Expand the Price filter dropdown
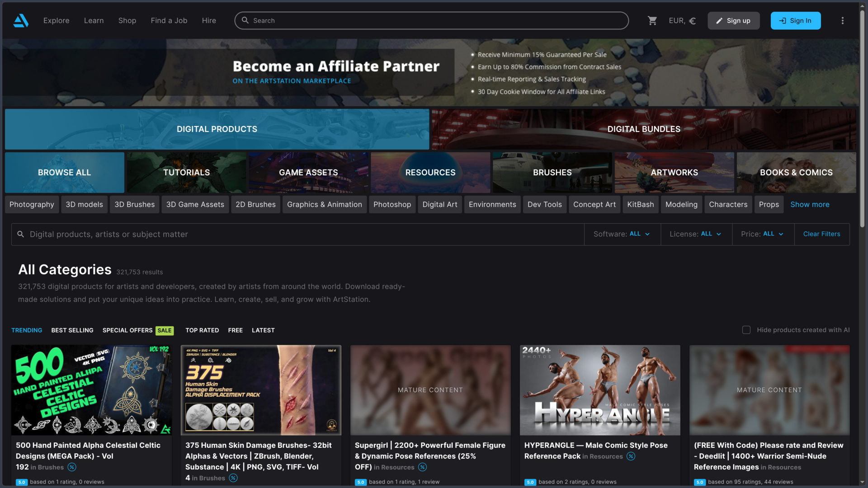The width and height of the screenshot is (868, 488). pos(763,234)
